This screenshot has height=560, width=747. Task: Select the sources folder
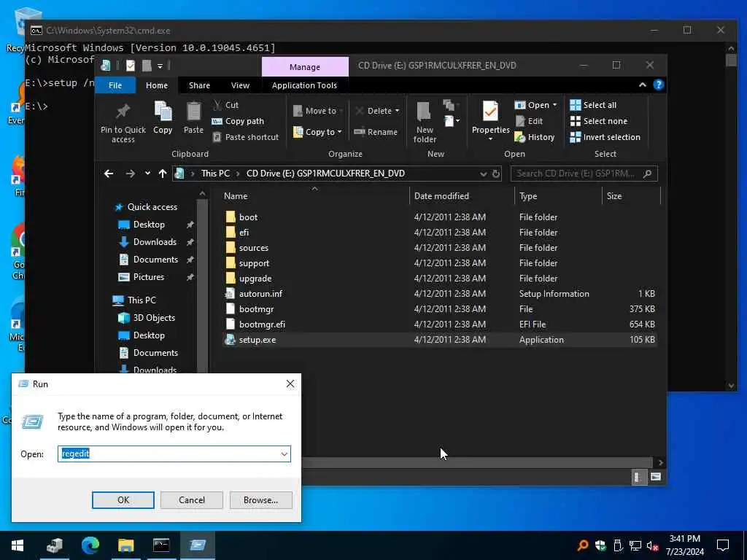click(x=439, y=248)
